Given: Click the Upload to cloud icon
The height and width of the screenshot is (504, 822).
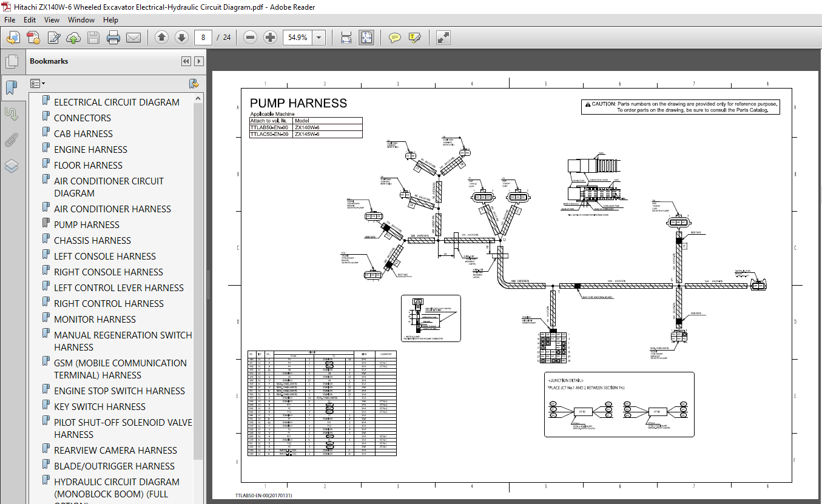Looking at the screenshot, I should [73, 38].
